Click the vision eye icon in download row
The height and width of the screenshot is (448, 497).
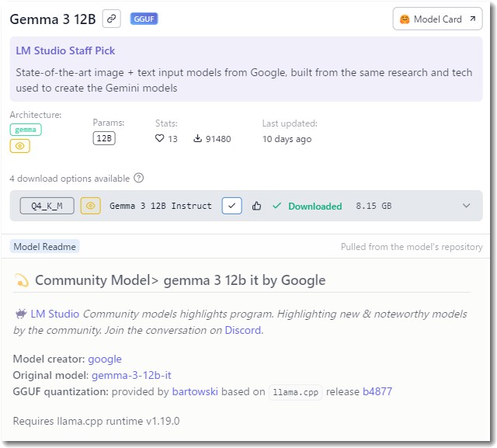tap(91, 206)
